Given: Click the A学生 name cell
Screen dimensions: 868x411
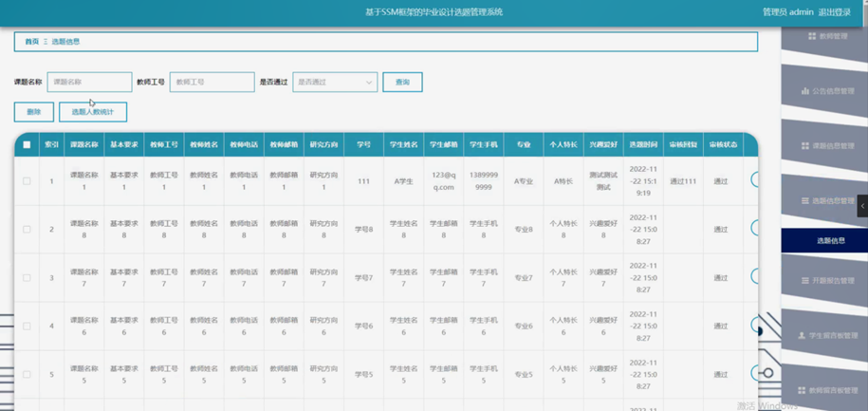Looking at the screenshot, I should (x=403, y=181).
